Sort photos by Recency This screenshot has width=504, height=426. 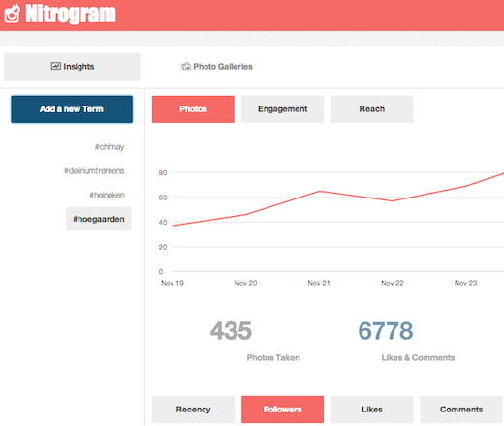(193, 410)
